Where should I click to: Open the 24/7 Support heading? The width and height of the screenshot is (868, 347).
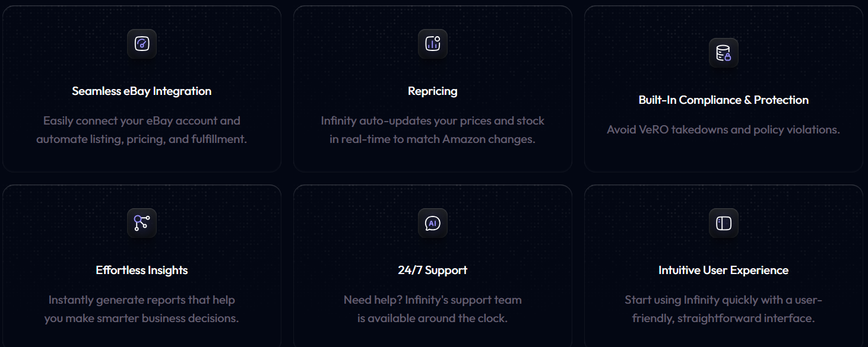click(433, 270)
